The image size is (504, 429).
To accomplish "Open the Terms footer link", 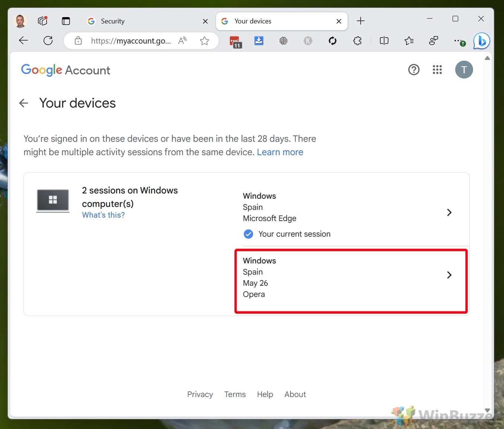I will pos(235,394).
